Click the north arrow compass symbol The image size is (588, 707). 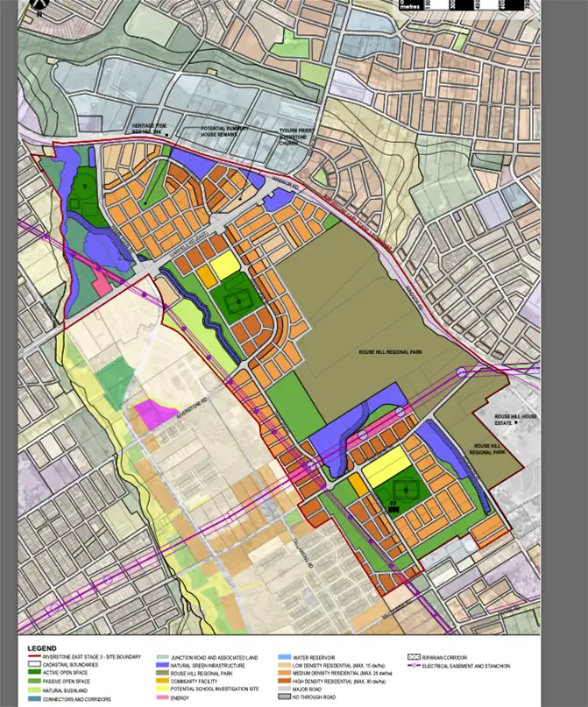[x=38, y=8]
